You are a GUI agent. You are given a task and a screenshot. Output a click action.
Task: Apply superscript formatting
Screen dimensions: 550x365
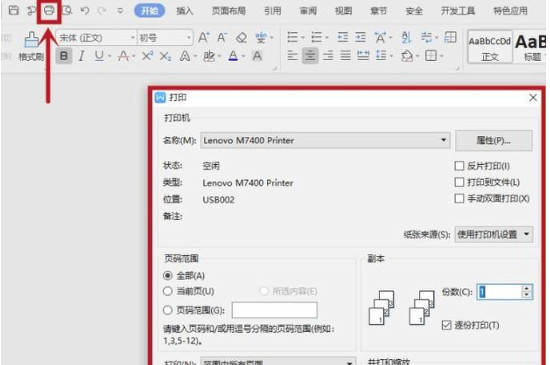[x=147, y=56]
